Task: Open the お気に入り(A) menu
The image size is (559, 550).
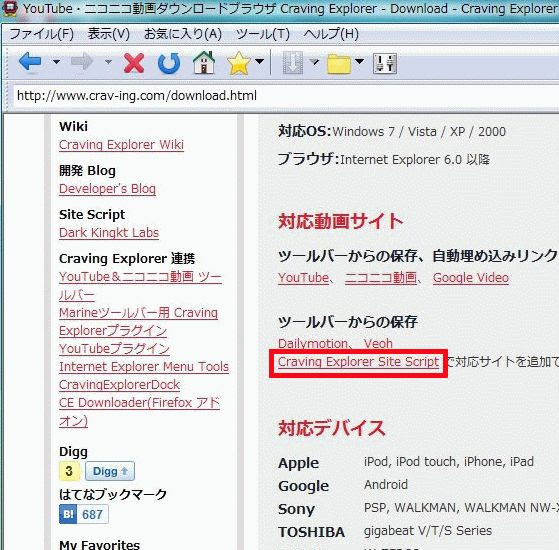Action: coord(183,34)
